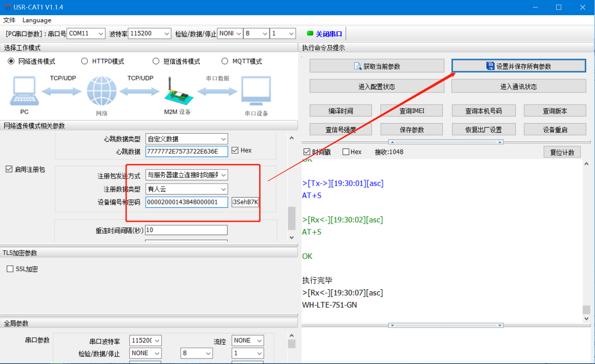Click the 查询IMEI button
This screenshot has height=364, width=595.
point(411,111)
